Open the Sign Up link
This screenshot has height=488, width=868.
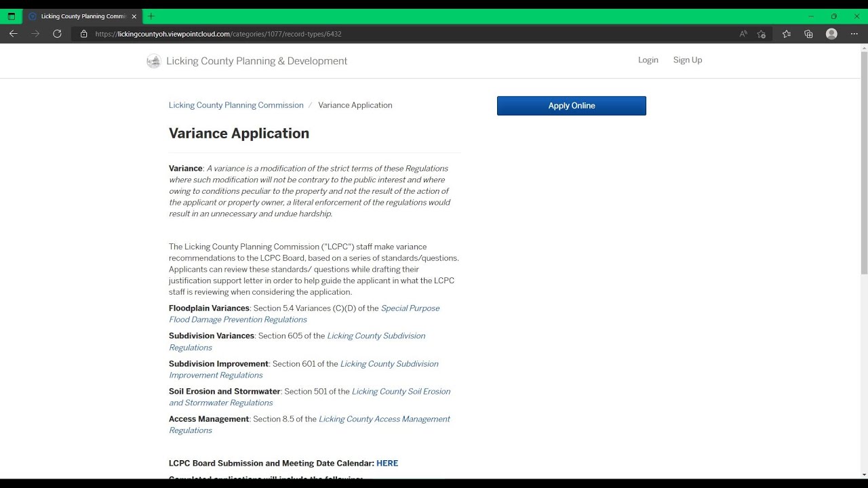point(688,60)
